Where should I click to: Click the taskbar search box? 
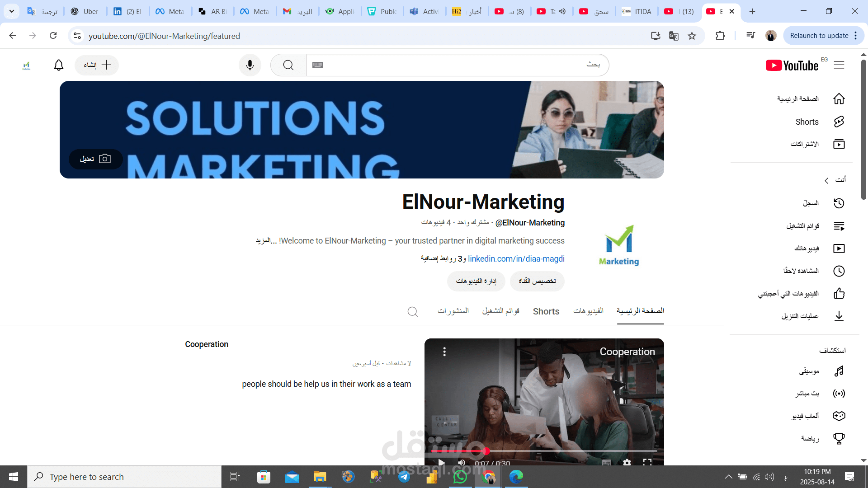[x=124, y=477]
